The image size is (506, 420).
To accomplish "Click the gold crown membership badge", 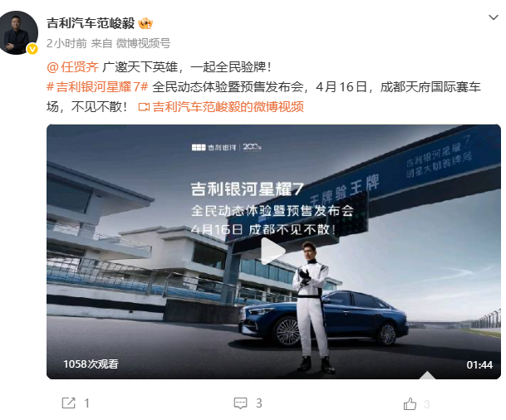I will pyautogui.click(x=145, y=23).
